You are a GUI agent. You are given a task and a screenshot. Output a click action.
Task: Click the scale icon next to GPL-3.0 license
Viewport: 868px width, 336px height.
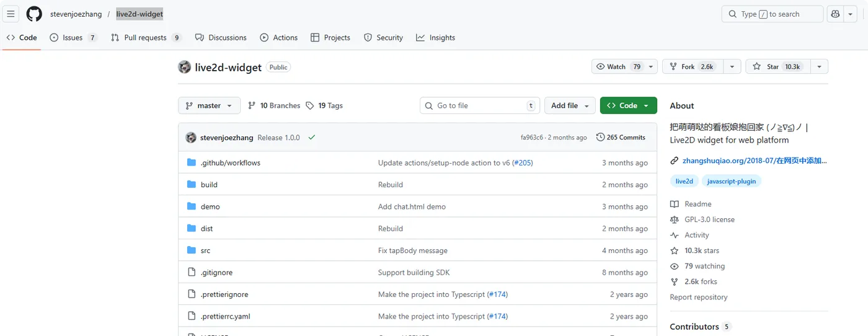[674, 219]
